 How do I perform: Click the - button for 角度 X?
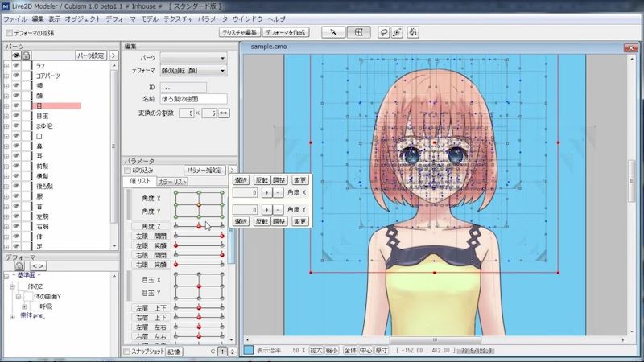tap(278, 192)
